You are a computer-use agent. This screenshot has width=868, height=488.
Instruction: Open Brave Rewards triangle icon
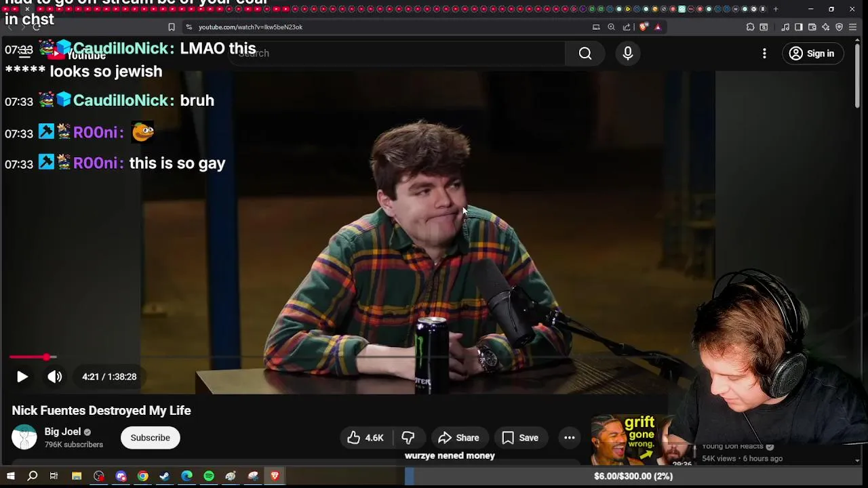pos(658,27)
